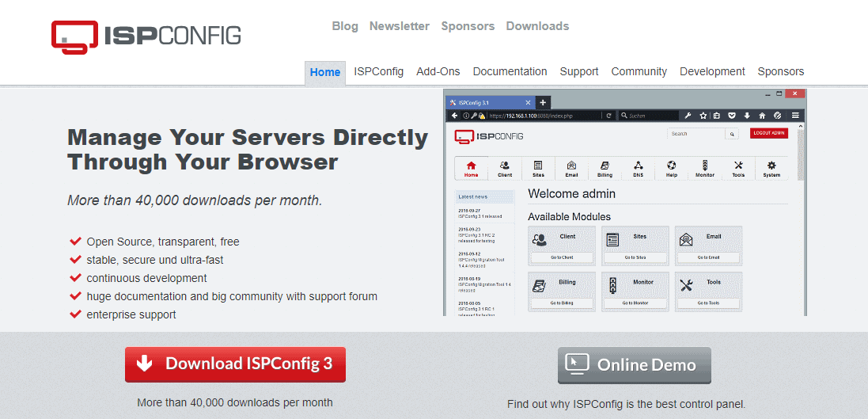
Task: Click the Tools module card icon
Action: coord(686,285)
